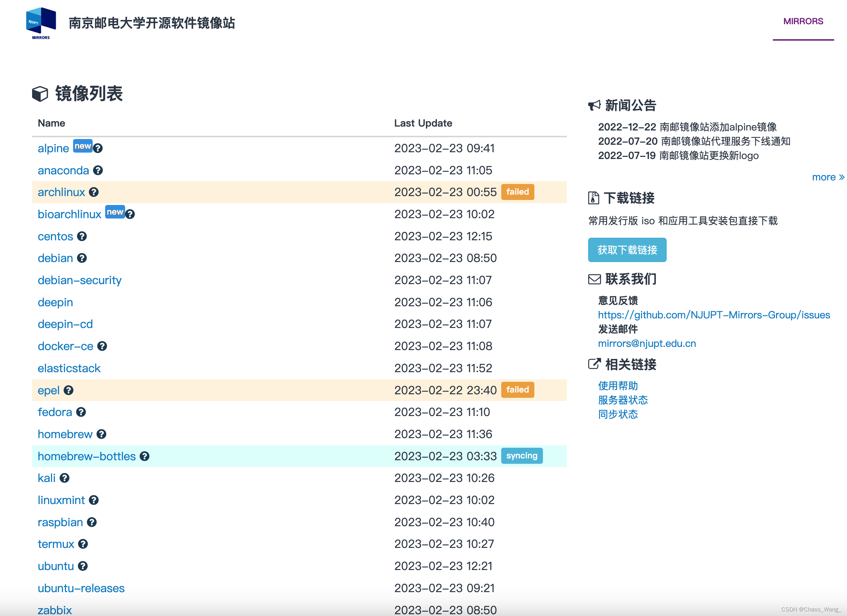Click the question mark beside archlinux
The width and height of the screenshot is (847, 616).
click(94, 192)
